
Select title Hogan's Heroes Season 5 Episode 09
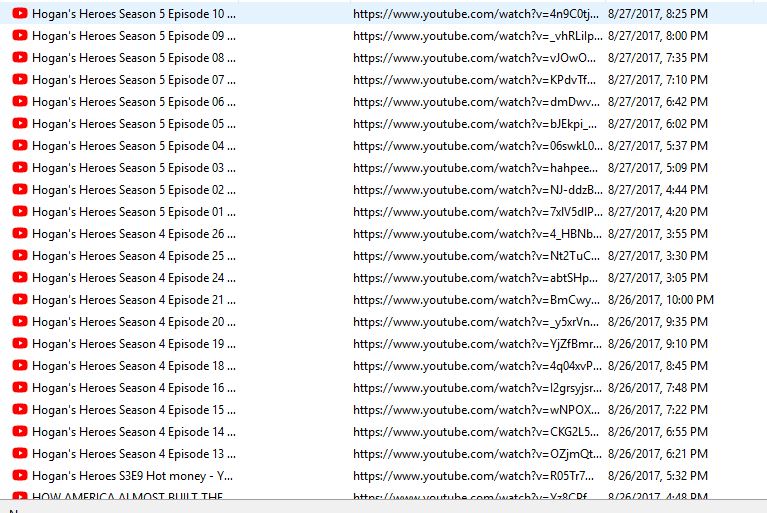coord(134,36)
